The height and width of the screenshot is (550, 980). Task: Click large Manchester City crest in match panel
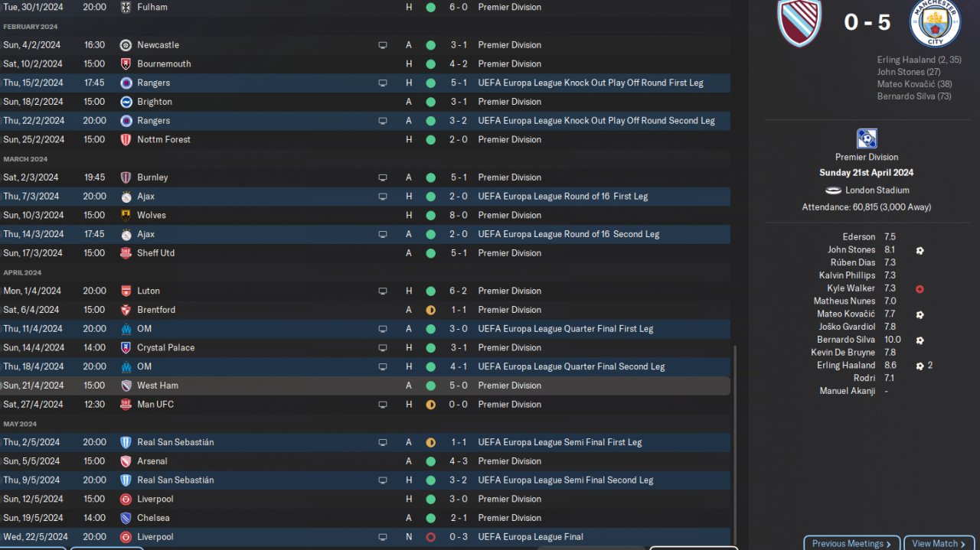935,23
